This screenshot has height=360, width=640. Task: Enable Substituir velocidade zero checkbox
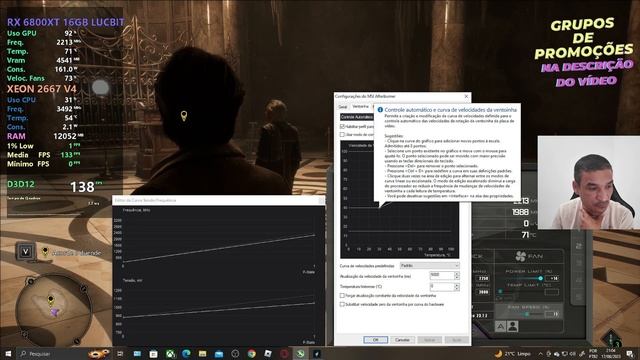click(x=342, y=304)
